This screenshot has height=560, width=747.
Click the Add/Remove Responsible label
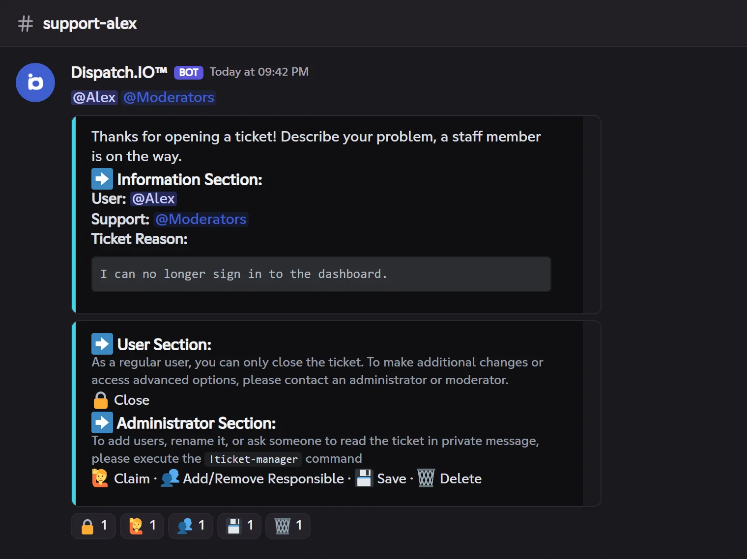[x=263, y=479]
